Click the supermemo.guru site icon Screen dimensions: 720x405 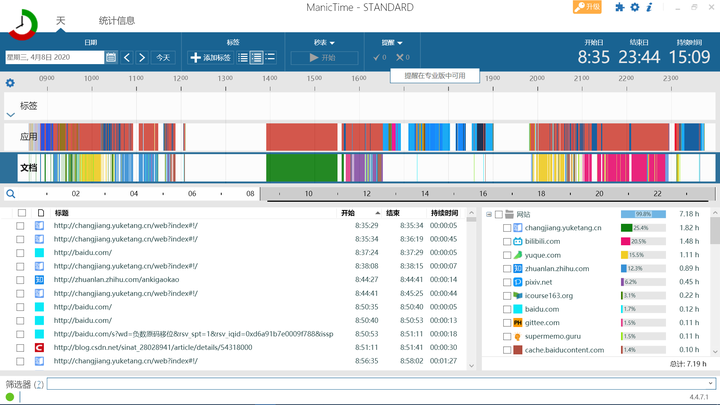coord(518,337)
